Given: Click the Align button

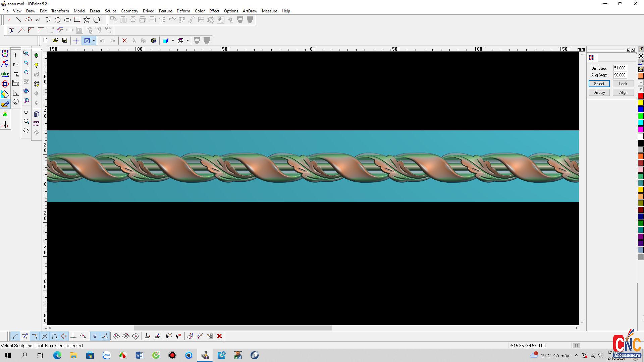Looking at the screenshot, I should pyautogui.click(x=623, y=93).
